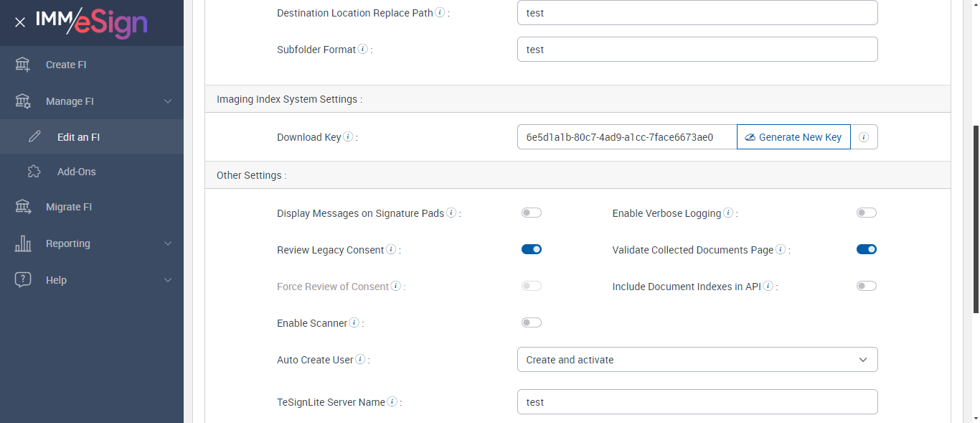Click the Generate New Key button
The image size is (980, 423).
[x=793, y=137]
